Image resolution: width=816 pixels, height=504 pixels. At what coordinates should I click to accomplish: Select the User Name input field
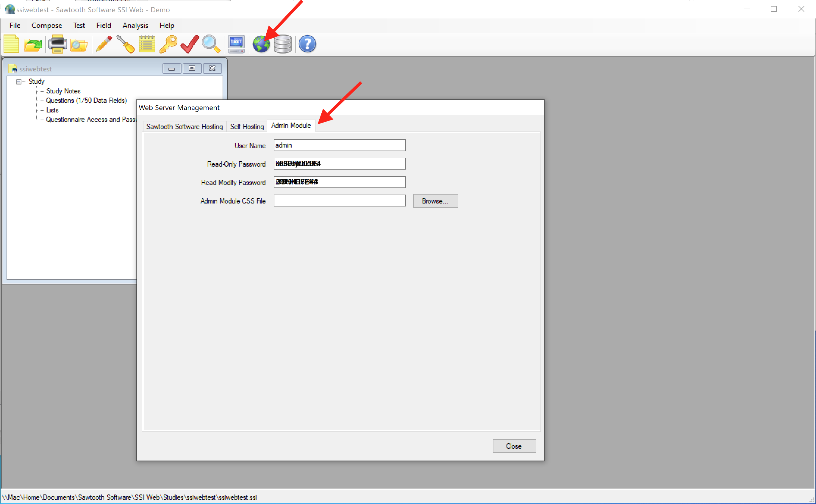339,145
